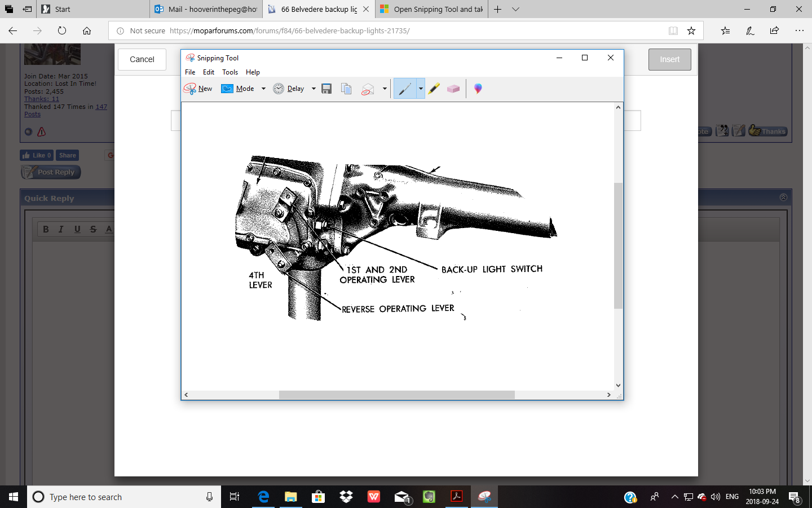Open the File menu
The width and height of the screenshot is (812, 508).
pyautogui.click(x=190, y=72)
